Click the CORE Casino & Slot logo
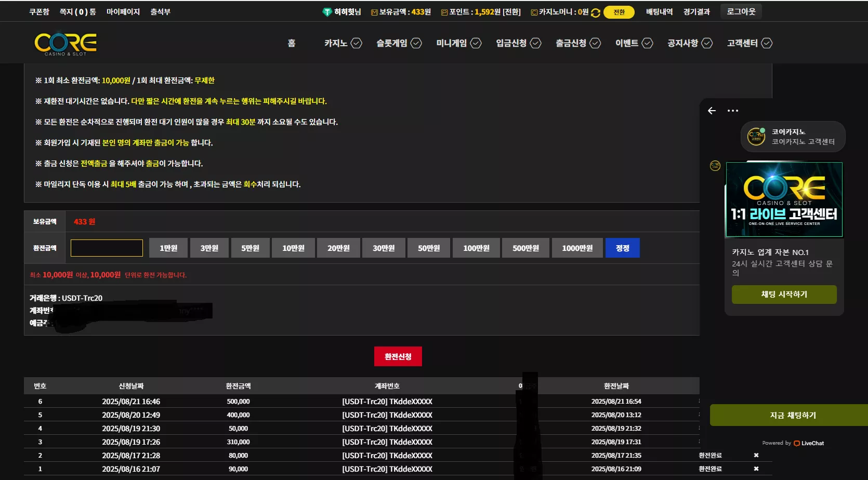Image resolution: width=868 pixels, height=480 pixels. [x=65, y=44]
